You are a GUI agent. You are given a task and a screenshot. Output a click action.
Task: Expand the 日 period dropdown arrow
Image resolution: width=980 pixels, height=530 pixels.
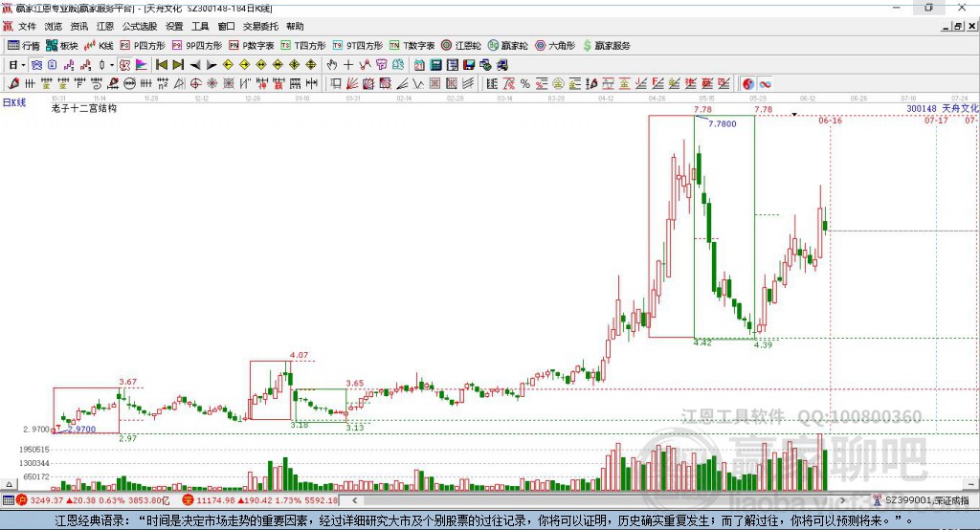pos(23,65)
